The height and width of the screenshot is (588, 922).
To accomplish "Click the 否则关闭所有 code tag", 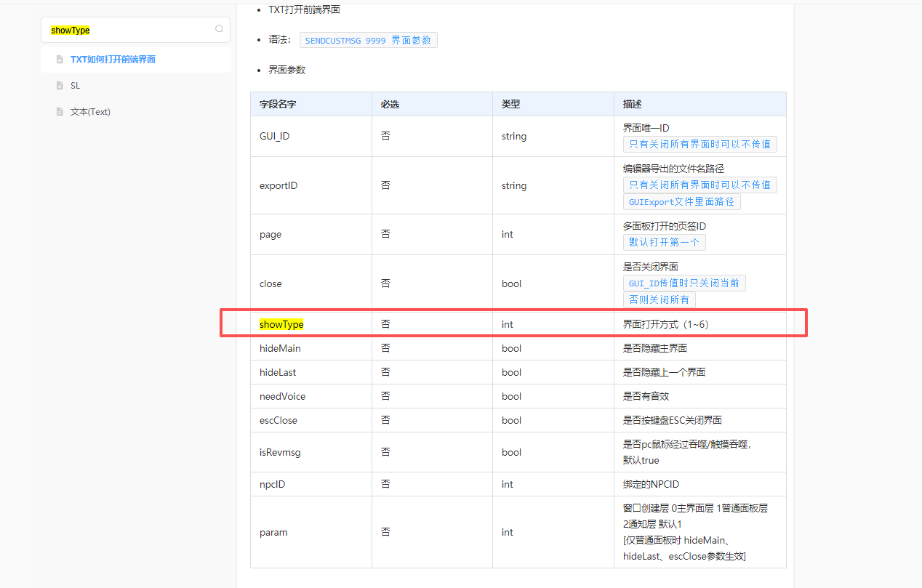I will [x=659, y=299].
